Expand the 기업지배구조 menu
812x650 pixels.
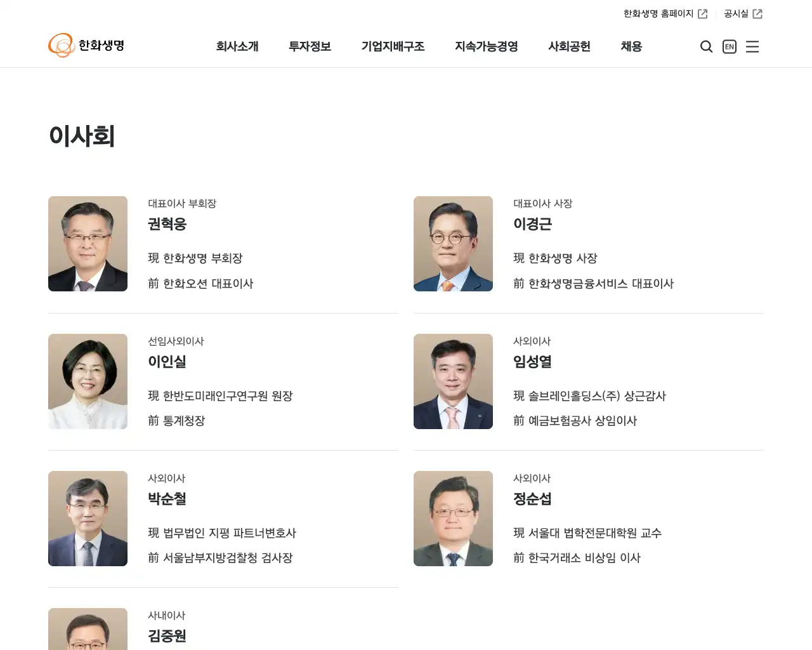[393, 46]
